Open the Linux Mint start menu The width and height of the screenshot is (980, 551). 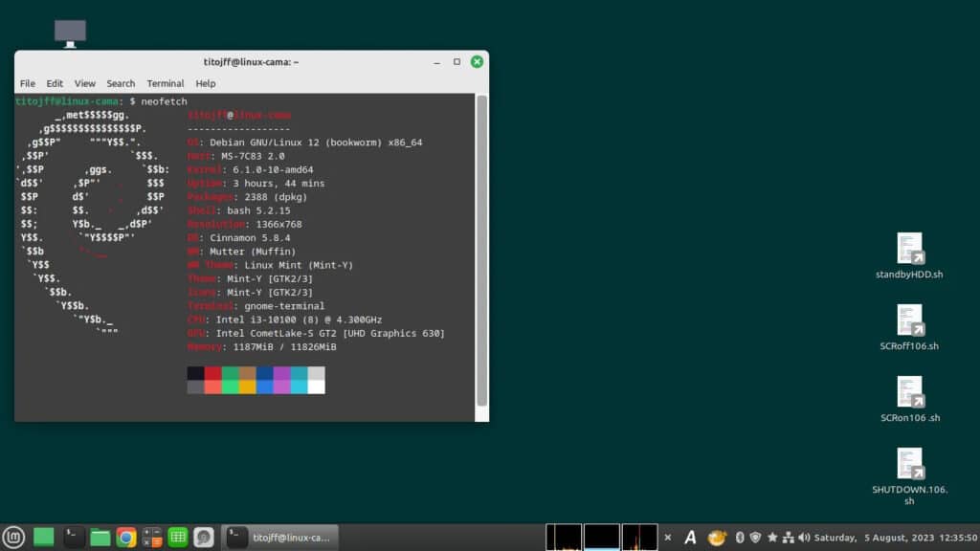point(13,538)
